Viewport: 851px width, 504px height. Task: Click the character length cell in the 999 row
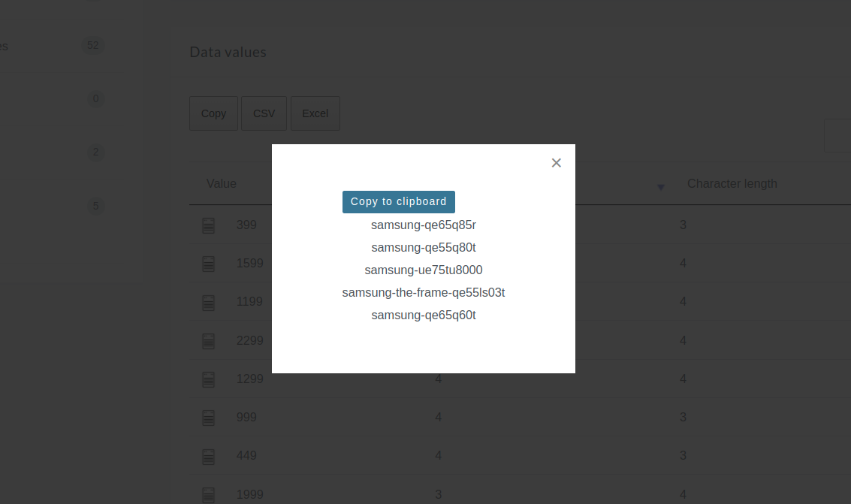[x=683, y=417]
